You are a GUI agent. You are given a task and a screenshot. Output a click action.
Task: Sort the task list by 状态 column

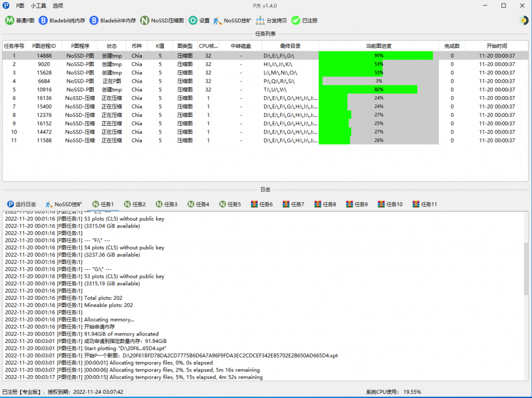coord(112,46)
